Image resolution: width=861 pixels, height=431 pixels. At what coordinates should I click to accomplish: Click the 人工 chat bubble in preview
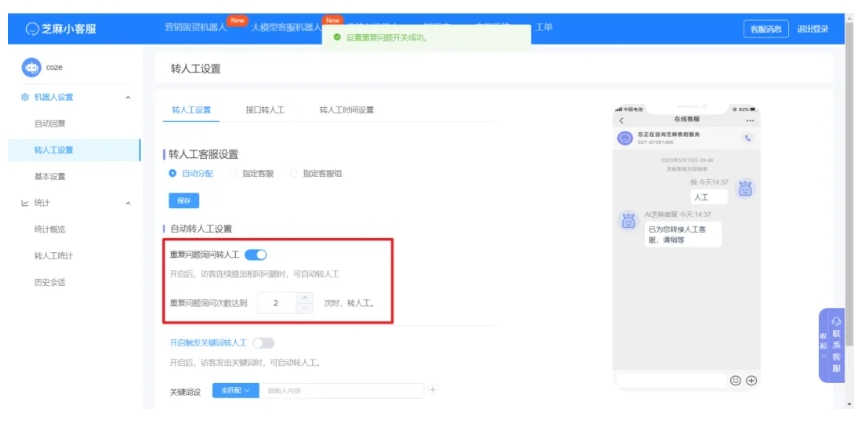click(709, 197)
